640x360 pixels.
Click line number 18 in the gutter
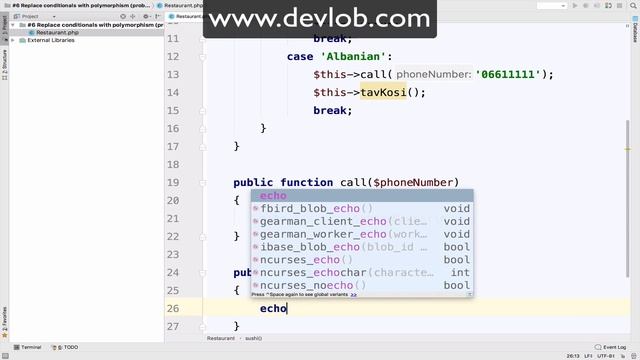(173, 164)
